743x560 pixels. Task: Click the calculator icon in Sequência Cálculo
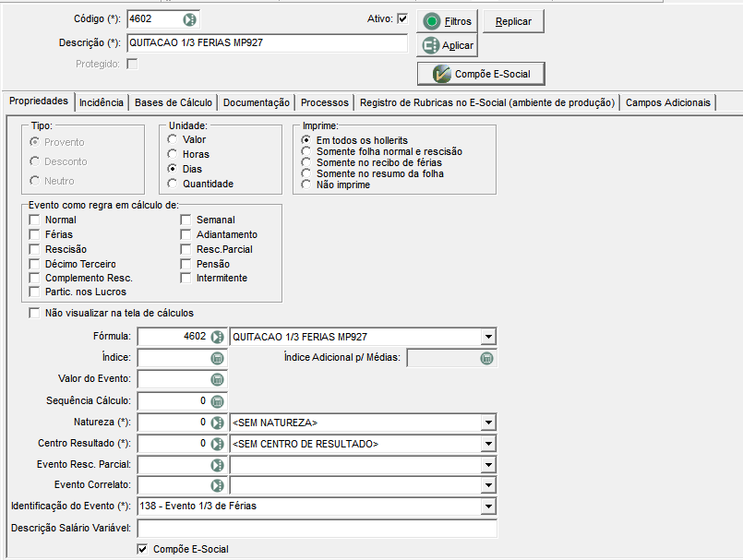click(x=218, y=401)
